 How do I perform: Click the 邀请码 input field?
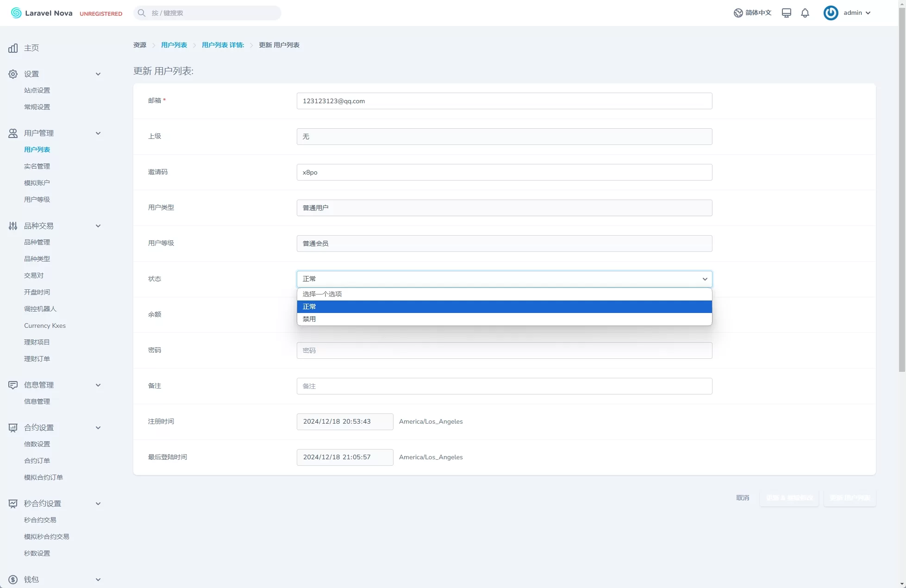tap(504, 172)
